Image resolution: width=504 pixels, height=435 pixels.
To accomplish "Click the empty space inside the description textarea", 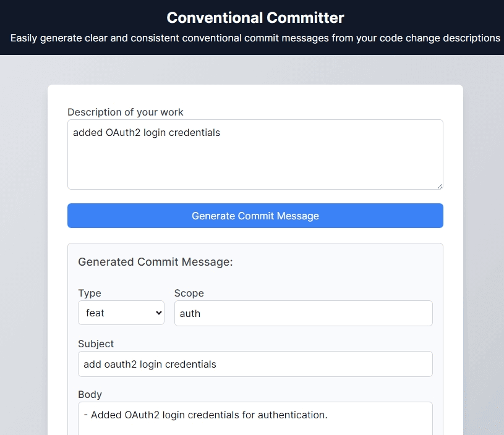I will pyautogui.click(x=255, y=164).
